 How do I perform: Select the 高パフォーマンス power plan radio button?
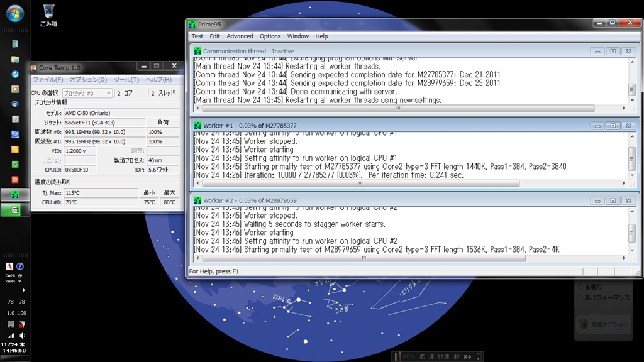[580, 297]
